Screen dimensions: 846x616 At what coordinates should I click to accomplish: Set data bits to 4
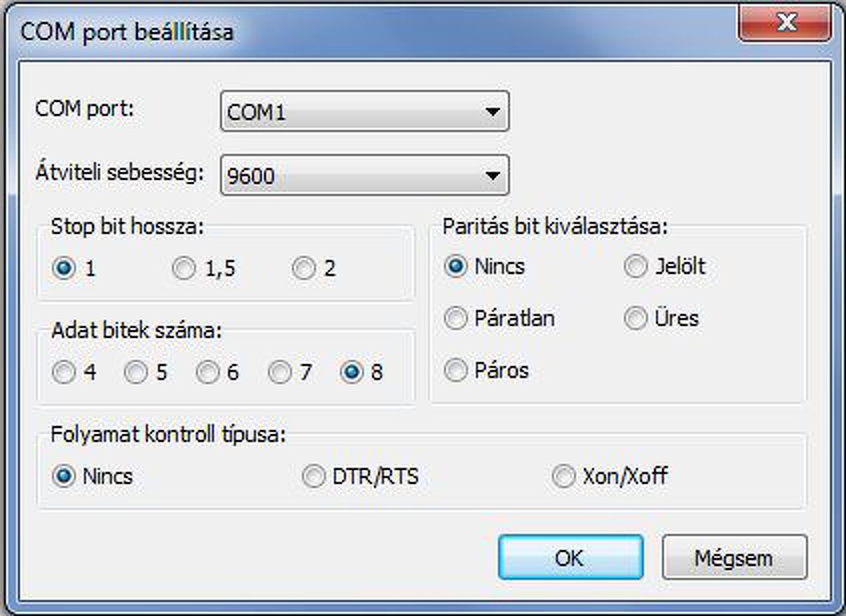click(64, 373)
